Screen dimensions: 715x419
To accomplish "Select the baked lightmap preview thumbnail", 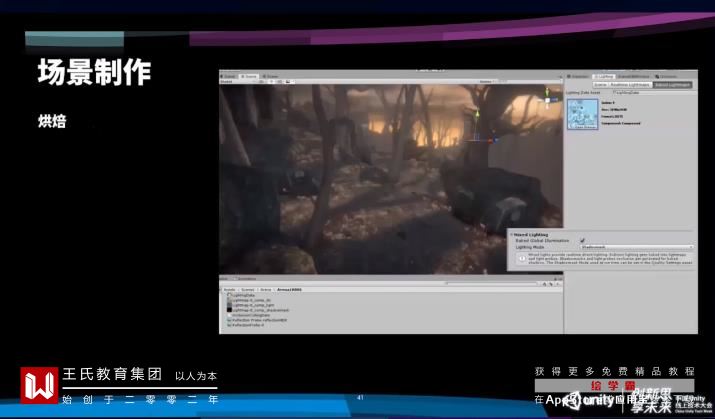I will click(582, 114).
